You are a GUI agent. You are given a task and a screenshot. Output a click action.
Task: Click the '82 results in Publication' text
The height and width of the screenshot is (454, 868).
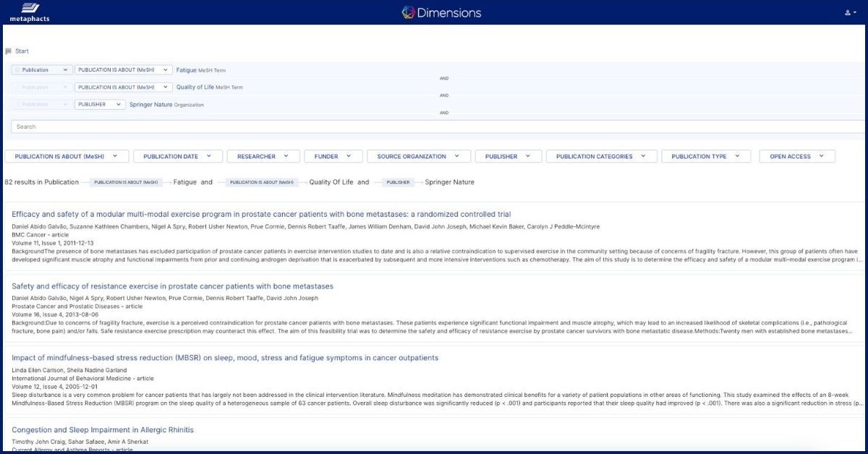tap(42, 182)
